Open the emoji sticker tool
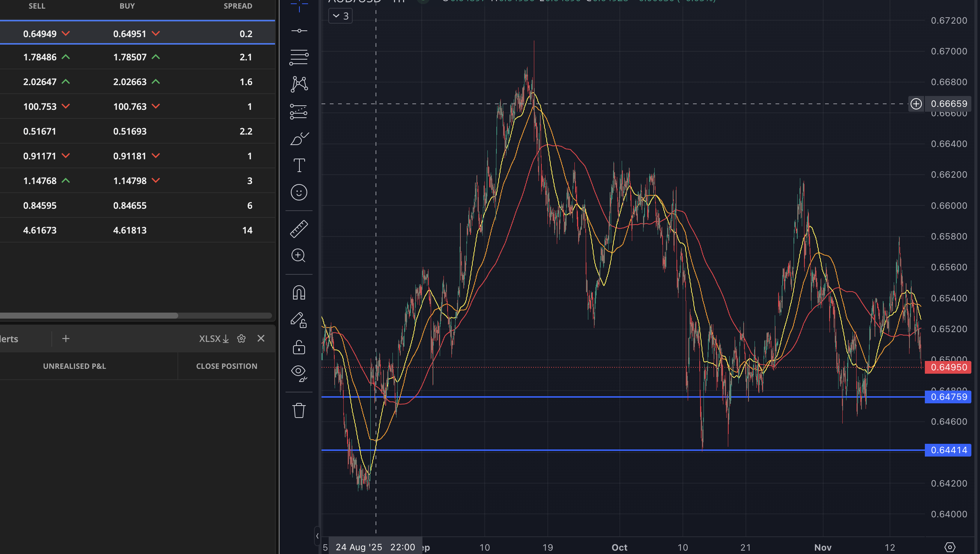 tap(299, 193)
